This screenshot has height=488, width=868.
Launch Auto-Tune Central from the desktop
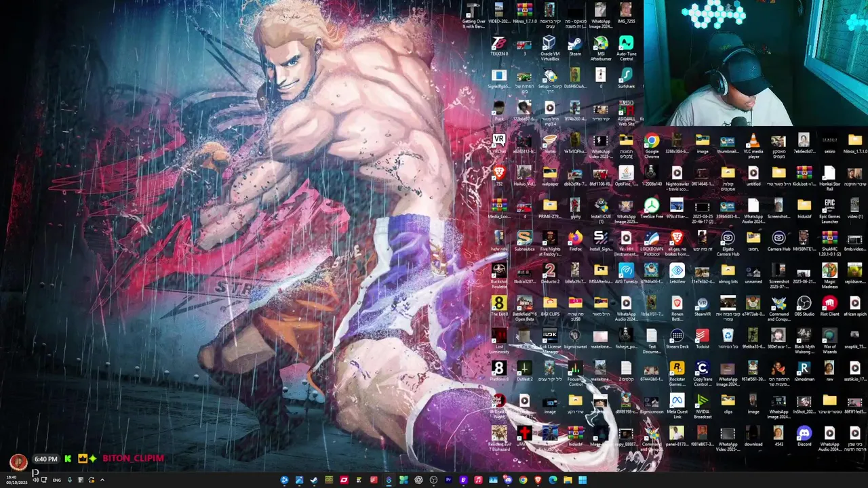pos(626,49)
